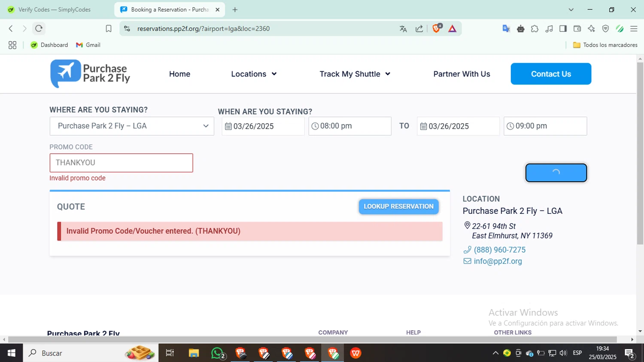644x362 pixels.
Task: Open the Gmail bookmark
Action: pyautogui.click(x=88, y=45)
